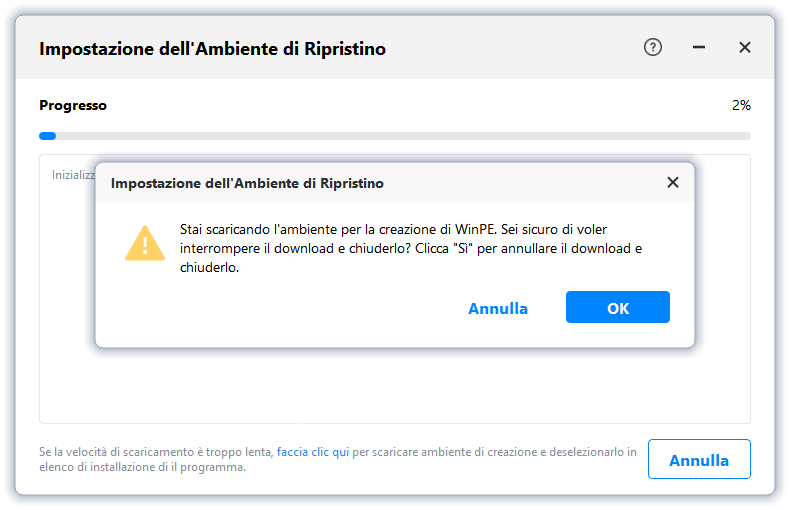The height and width of the screenshot is (510, 790).
Task: Click the yellow warning triangle icon
Action: click(145, 242)
